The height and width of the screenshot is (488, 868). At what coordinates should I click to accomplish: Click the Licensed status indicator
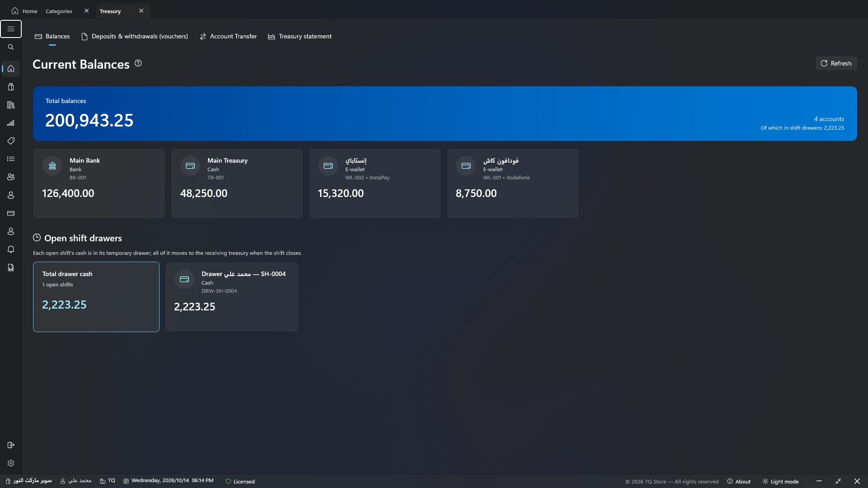click(x=240, y=481)
